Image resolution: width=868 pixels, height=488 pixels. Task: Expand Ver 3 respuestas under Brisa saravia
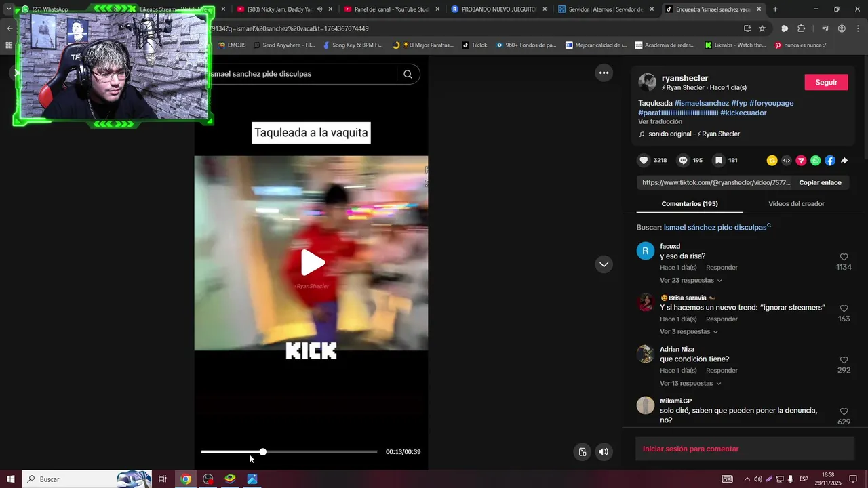point(689,332)
